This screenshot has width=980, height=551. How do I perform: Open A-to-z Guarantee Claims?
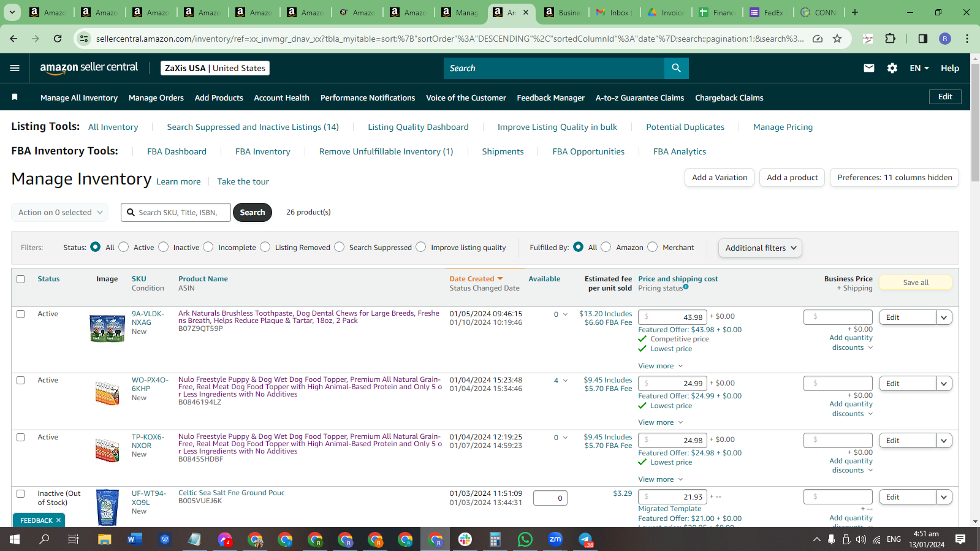click(640, 97)
